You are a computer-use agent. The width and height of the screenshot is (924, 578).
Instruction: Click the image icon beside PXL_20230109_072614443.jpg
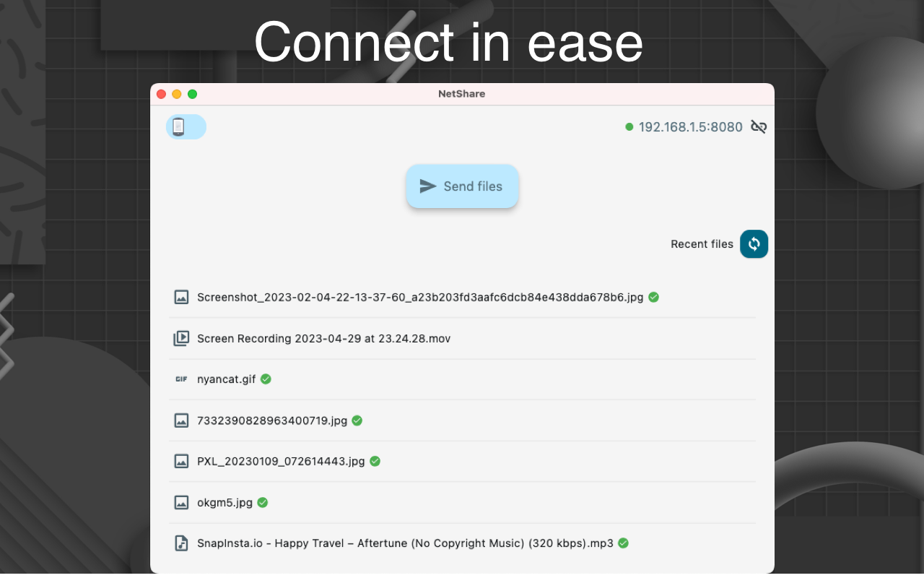point(181,461)
